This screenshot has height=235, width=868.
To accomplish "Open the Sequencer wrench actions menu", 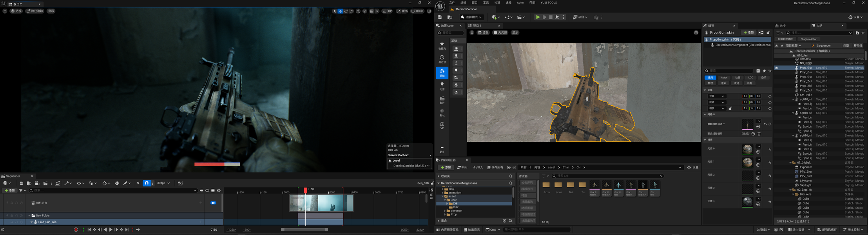I will pos(68,183).
